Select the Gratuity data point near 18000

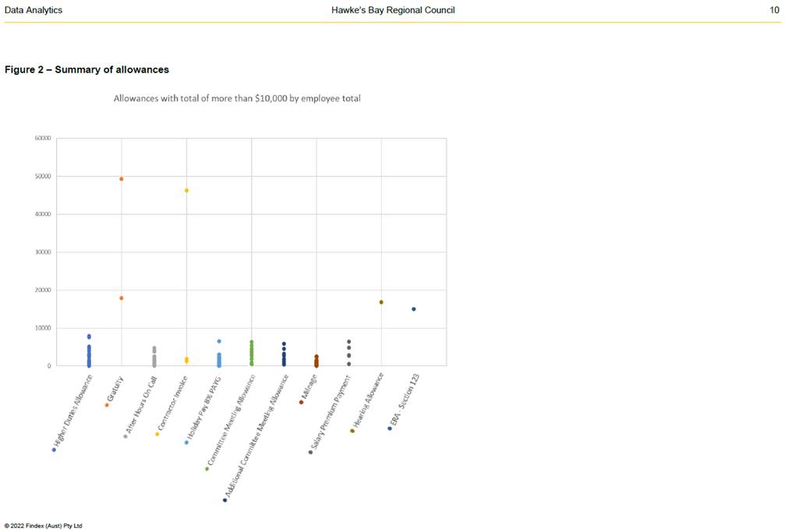(x=122, y=298)
